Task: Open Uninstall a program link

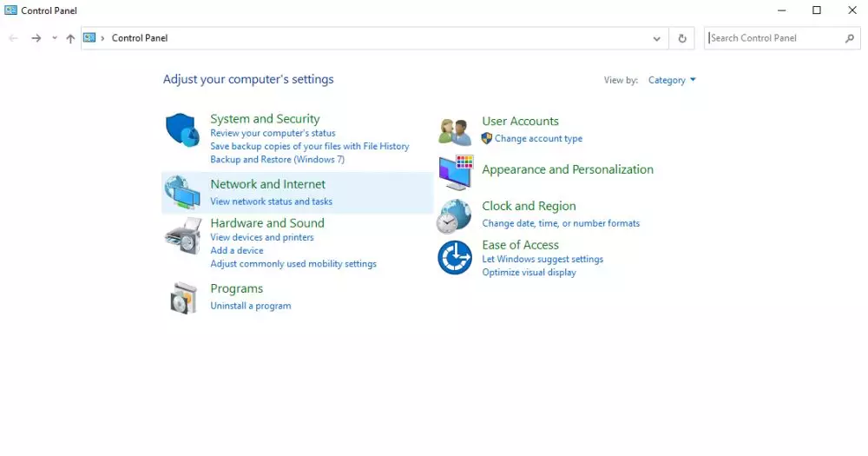Action: point(250,306)
